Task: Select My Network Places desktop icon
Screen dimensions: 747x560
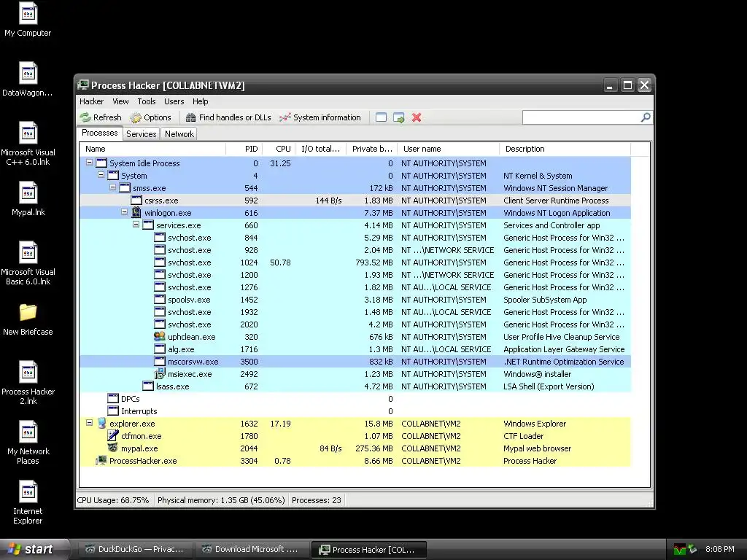Action: pos(28,443)
